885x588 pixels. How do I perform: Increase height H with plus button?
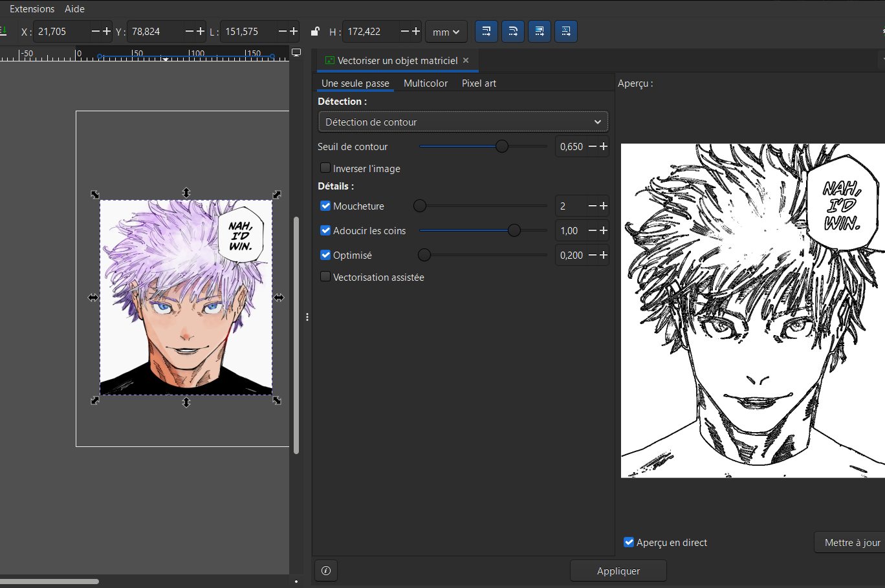pos(416,31)
